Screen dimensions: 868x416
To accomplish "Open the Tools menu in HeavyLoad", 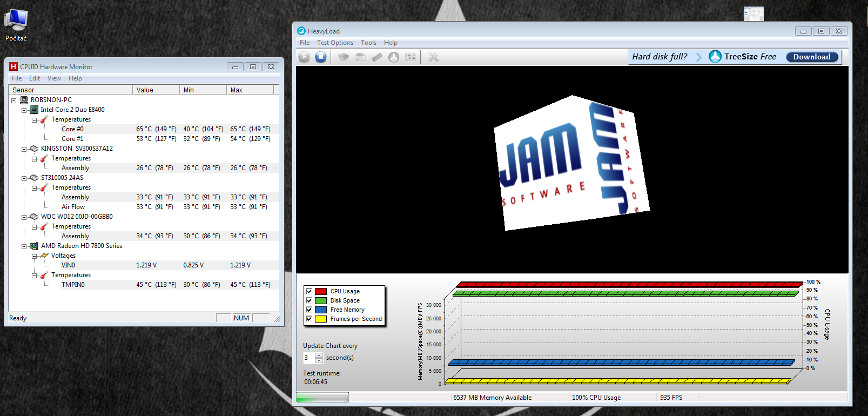I will pos(368,43).
